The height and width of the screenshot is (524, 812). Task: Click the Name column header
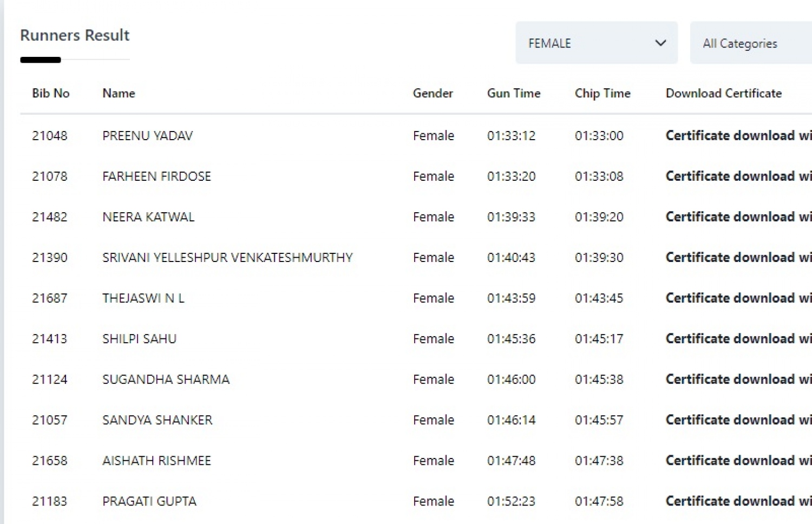tap(119, 93)
